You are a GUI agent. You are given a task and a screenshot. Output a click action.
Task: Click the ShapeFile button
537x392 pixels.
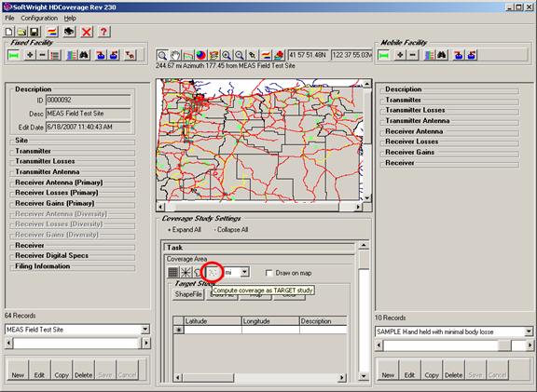tap(188, 294)
